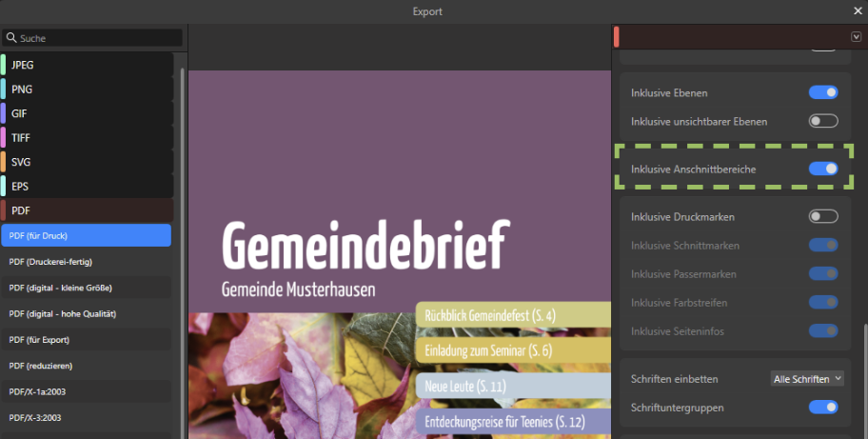
Task: Click the Gemeindebrief document preview
Action: [400, 254]
